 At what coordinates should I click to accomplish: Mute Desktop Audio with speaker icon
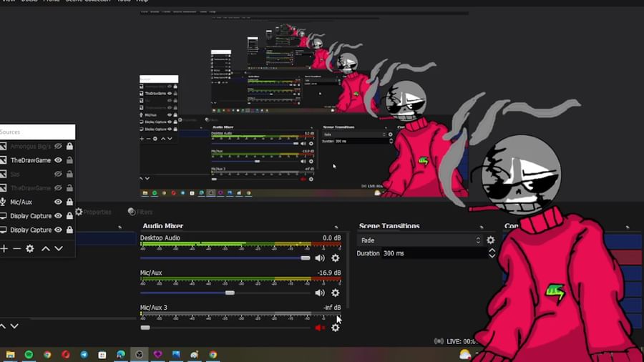(x=320, y=258)
